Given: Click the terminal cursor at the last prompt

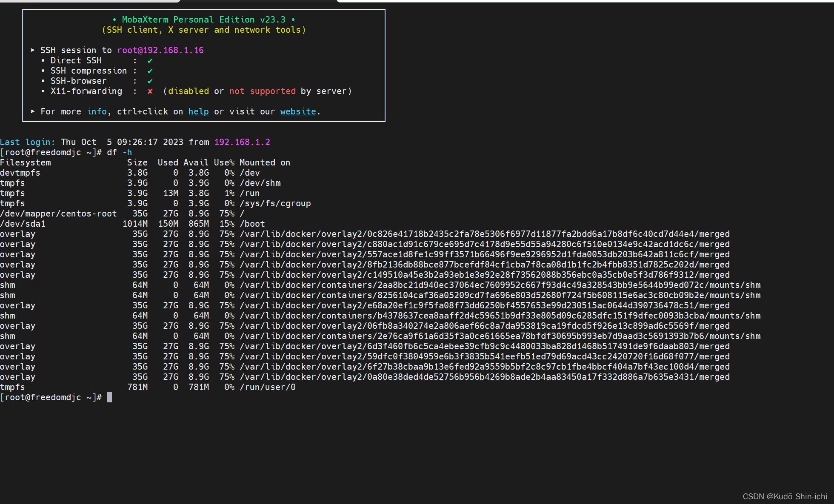Looking at the screenshot, I should [109, 397].
